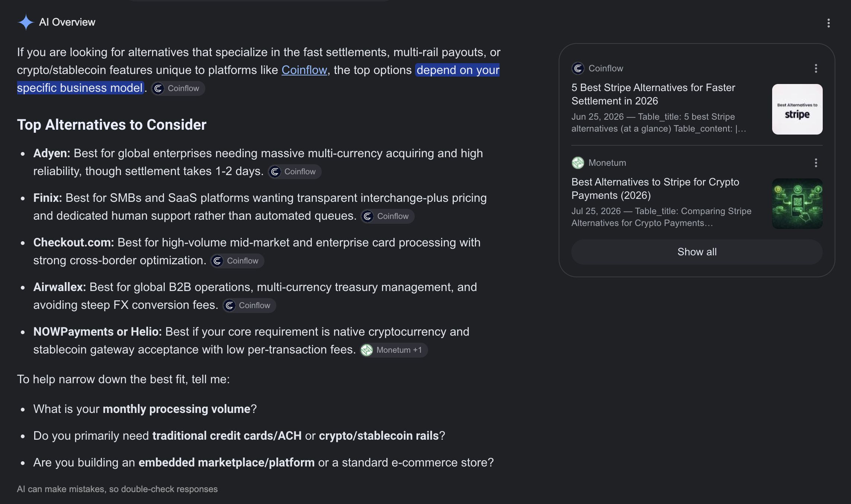
Task: Click the Monetum source name in the sources panel
Action: point(607,163)
